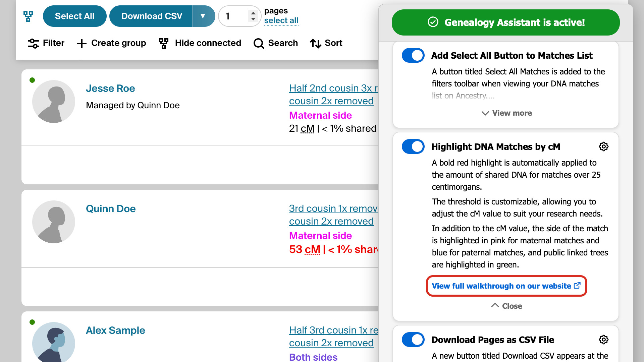Image resolution: width=644 pixels, height=362 pixels.
Task: Click the select all pages link
Action: click(x=281, y=21)
